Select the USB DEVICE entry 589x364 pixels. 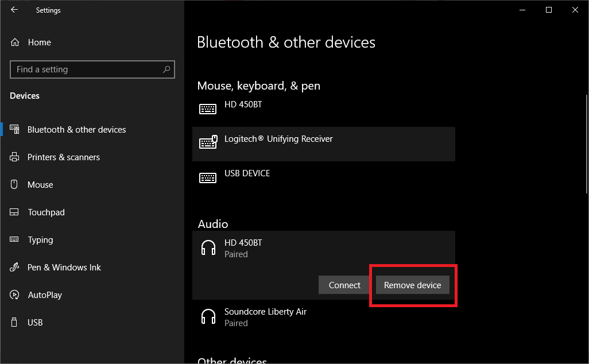[323, 179]
